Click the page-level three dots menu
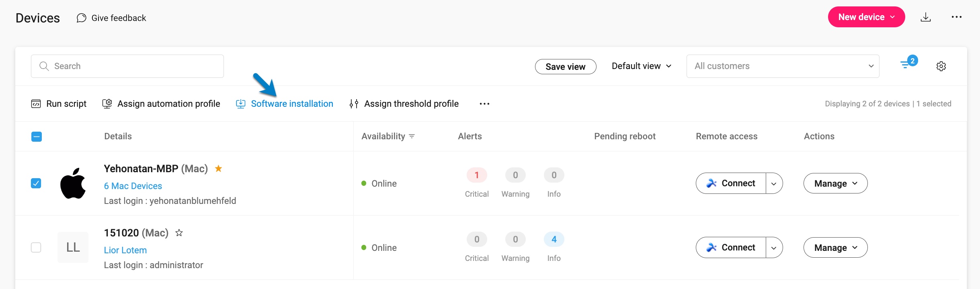The image size is (980, 289). 956,17
